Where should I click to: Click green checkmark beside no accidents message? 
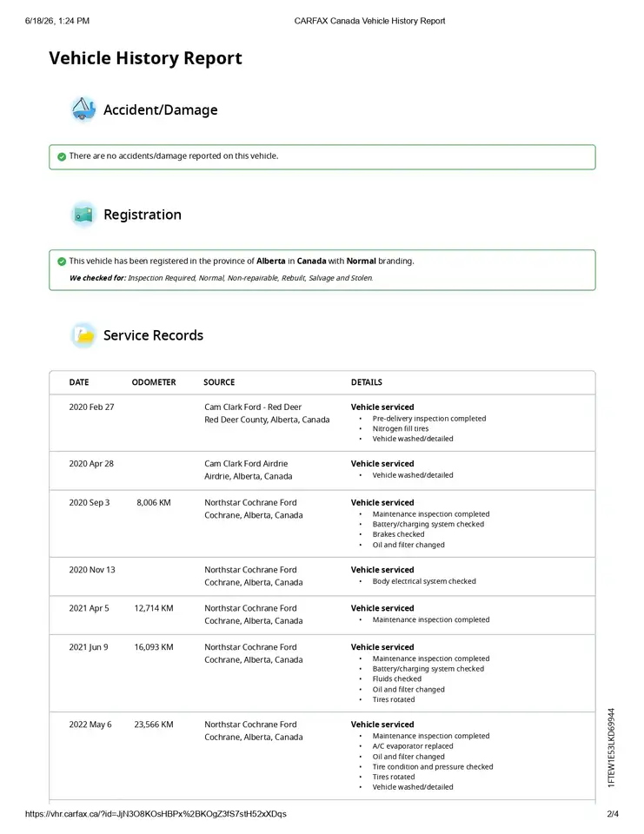pyautogui.click(x=62, y=156)
